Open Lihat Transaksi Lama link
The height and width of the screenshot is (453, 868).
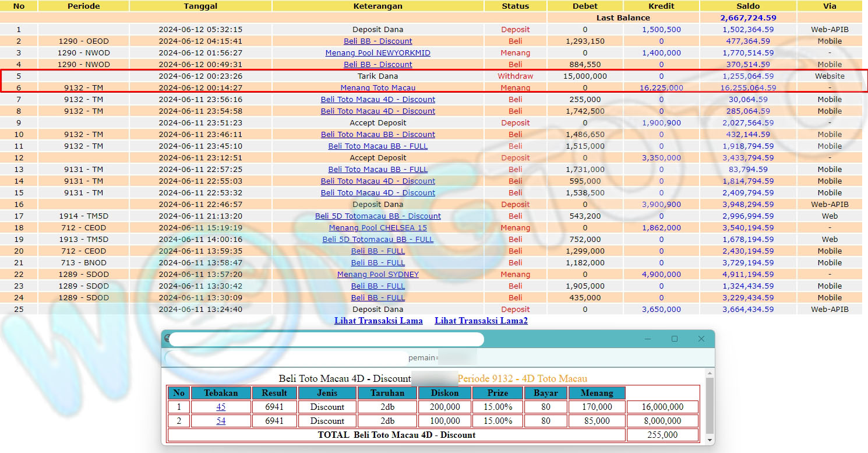point(379,321)
